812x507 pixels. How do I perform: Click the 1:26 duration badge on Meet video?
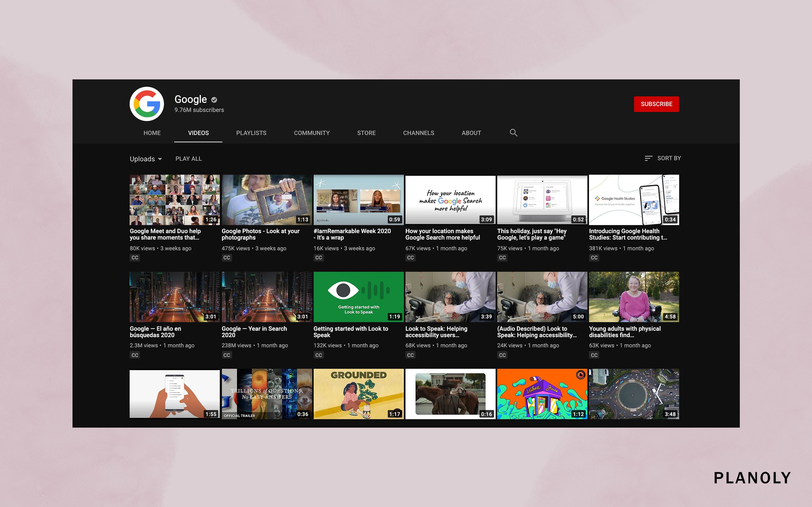211,219
